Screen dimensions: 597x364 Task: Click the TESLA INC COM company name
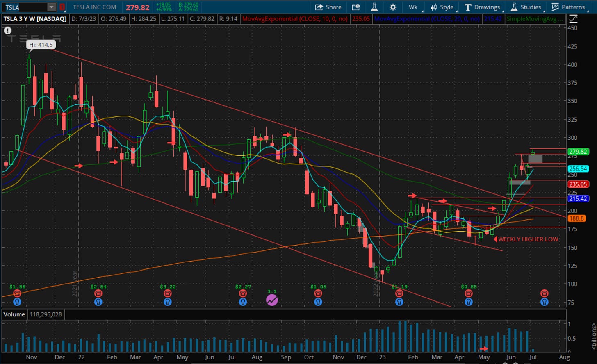pyautogui.click(x=94, y=7)
